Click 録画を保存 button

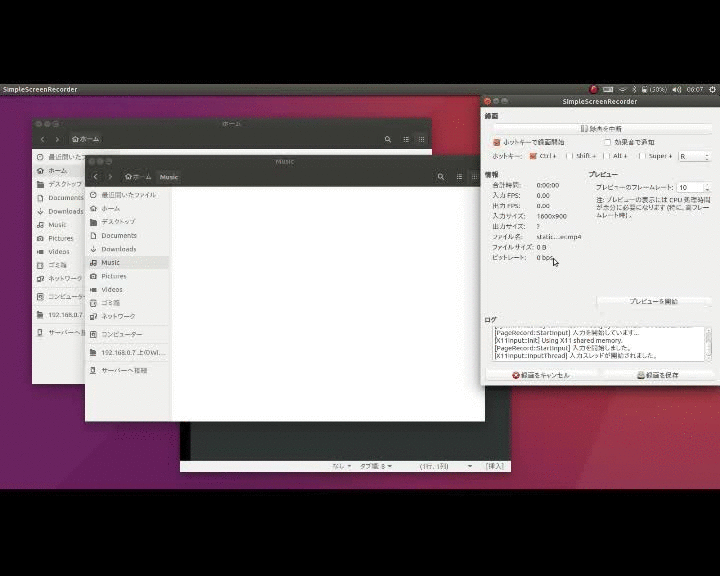658,375
